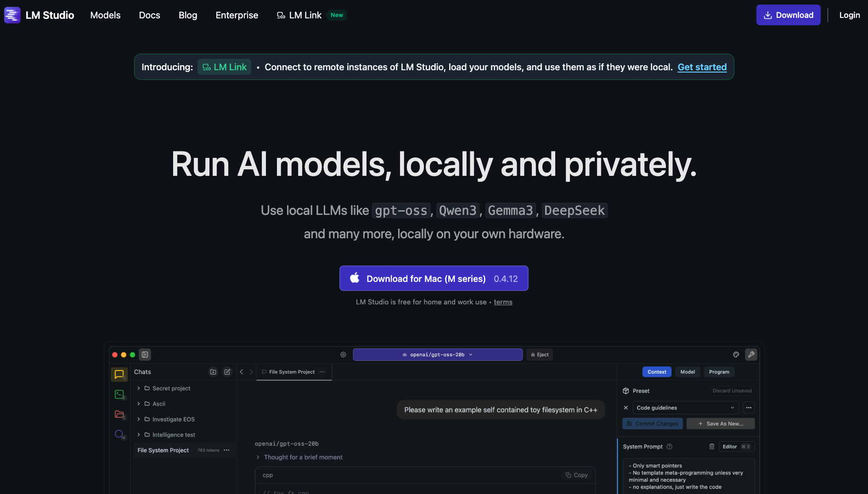
Task: Open the red My Models folder icon
Action: pyautogui.click(x=119, y=415)
